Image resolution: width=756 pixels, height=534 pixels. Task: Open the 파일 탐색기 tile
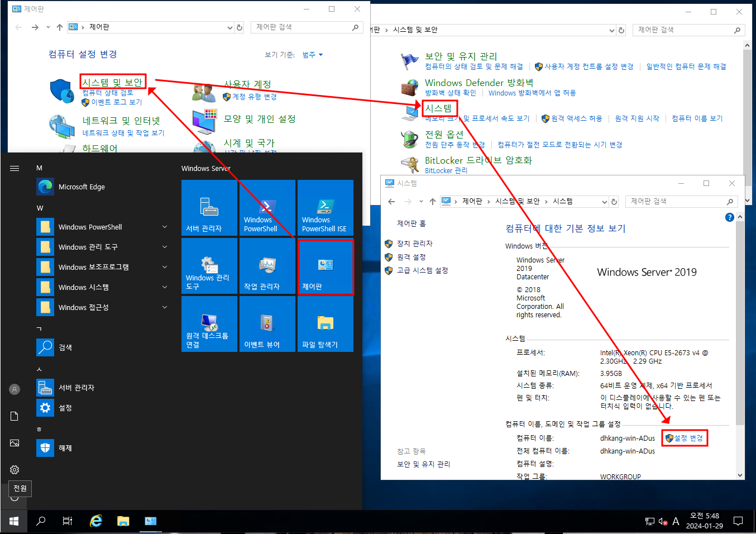click(x=326, y=324)
